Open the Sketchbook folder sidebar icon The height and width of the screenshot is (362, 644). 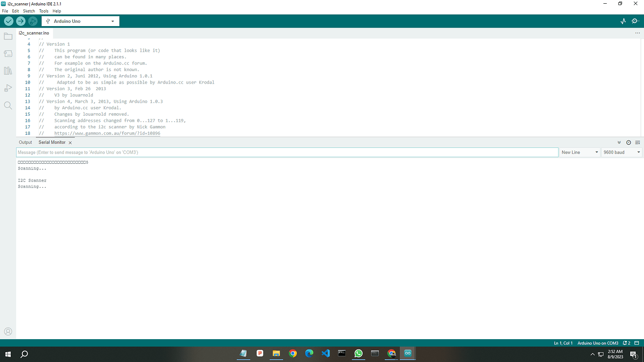coord(8,36)
